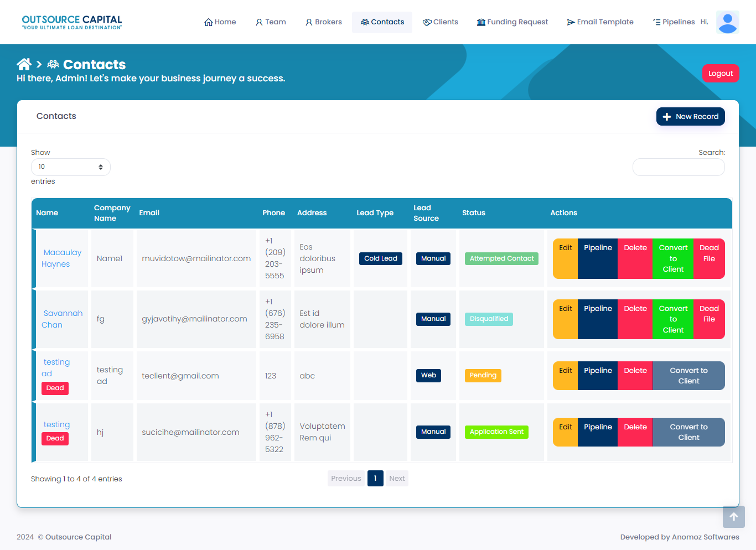Click the red Logout button
The width and height of the screenshot is (756, 550).
(720, 74)
